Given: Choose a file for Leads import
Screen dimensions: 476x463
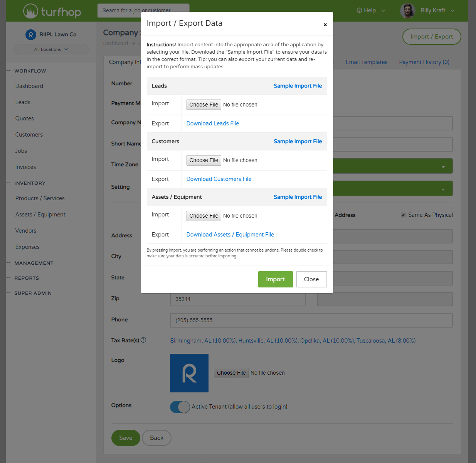Looking at the screenshot, I should tap(204, 105).
